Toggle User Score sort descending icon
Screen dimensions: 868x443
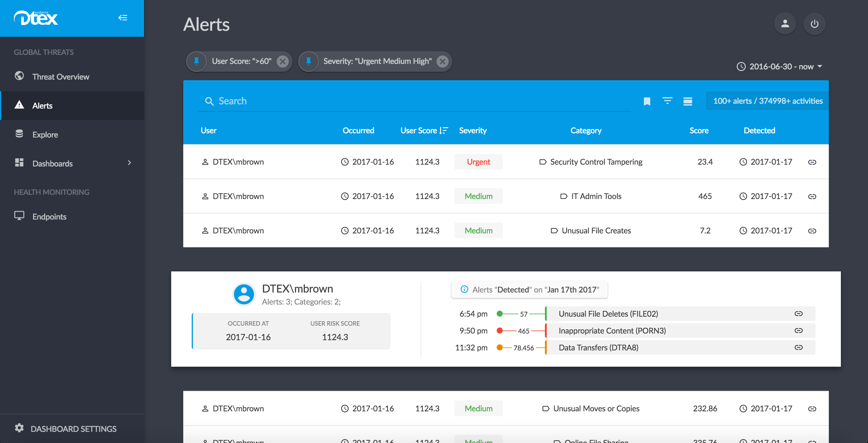pyautogui.click(x=444, y=131)
